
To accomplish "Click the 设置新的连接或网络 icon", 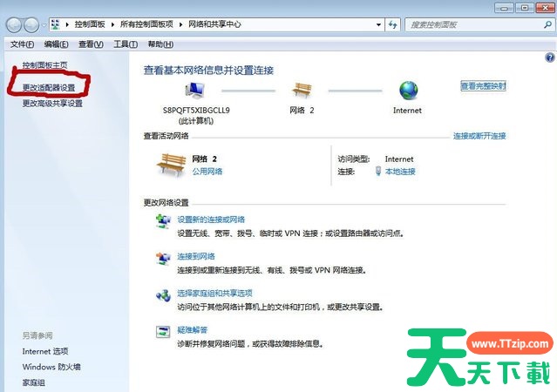I will tap(163, 221).
